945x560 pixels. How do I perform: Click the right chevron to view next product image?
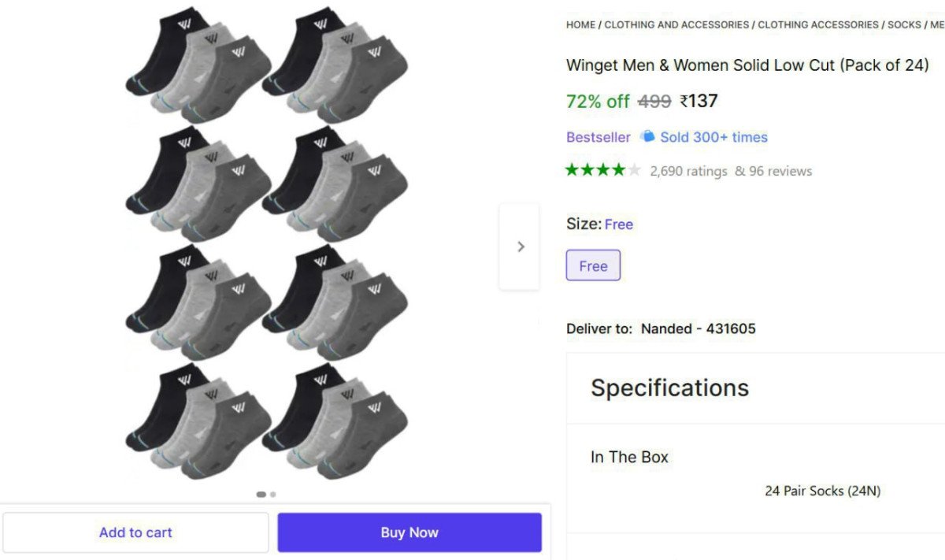[520, 247]
